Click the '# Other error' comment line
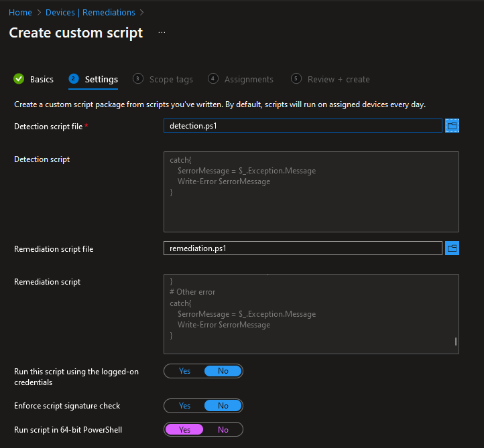The width and height of the screenshot is (484, 448). (192, 292)
